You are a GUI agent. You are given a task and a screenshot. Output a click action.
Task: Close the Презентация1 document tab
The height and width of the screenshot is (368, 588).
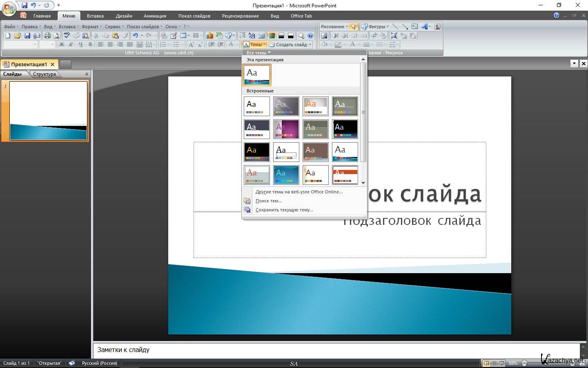52,64
